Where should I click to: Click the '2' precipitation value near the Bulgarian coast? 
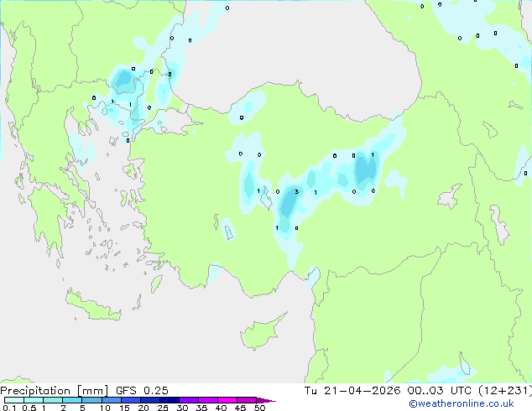[x=170, y=75]
